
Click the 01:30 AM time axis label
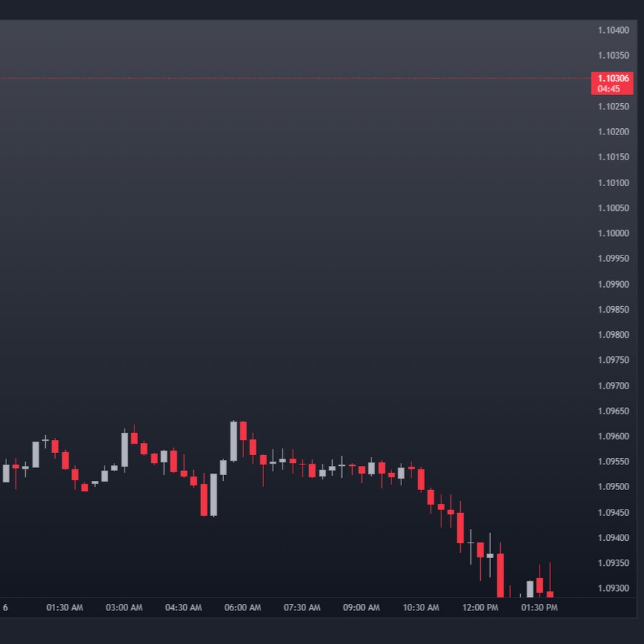point(64,608)
